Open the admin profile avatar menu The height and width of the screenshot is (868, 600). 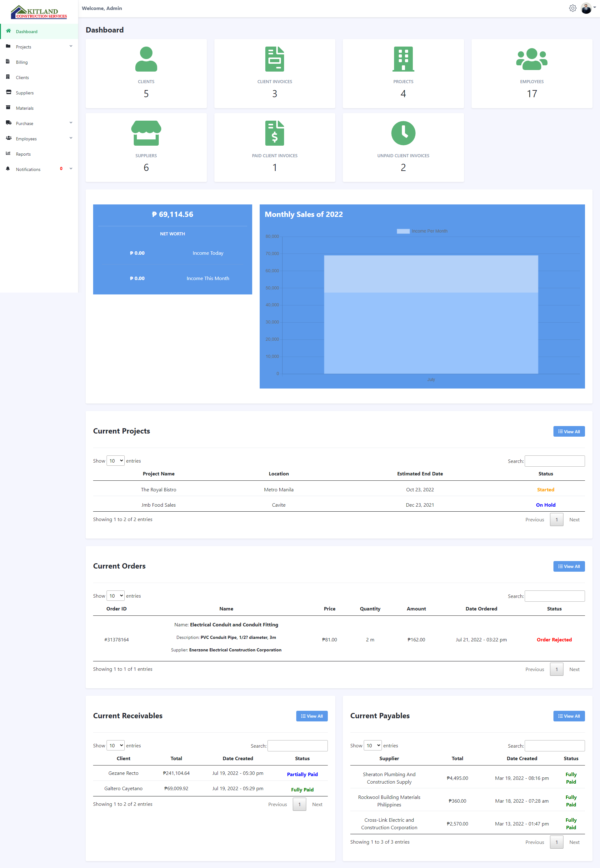coord(586,8)
